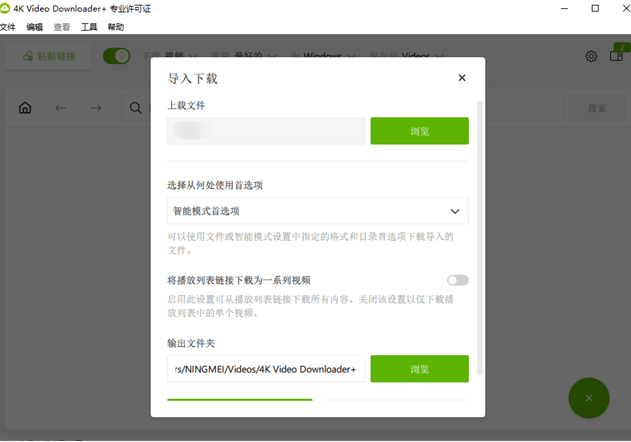This screenshot has height=442, width=631.
Task: Minimize the application window
Action: pos(565,8)
